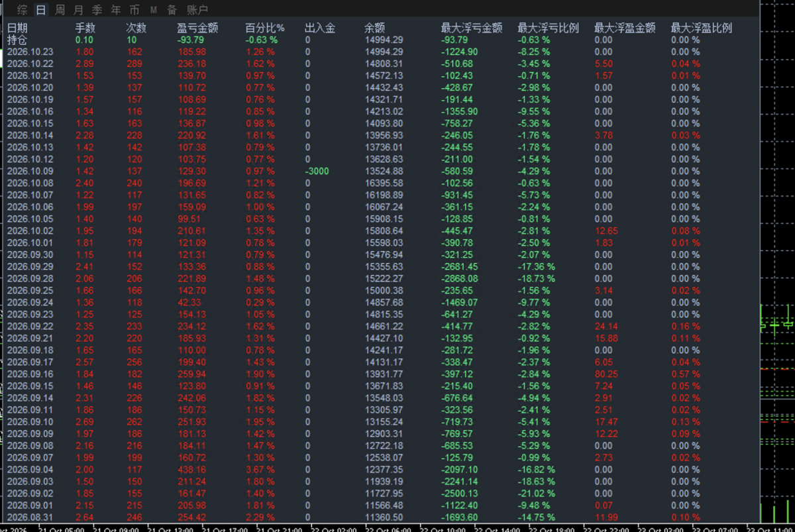Open the 季 quarterly tab
The width and height of the screenshot is (795, 532).
coord(97,10)
